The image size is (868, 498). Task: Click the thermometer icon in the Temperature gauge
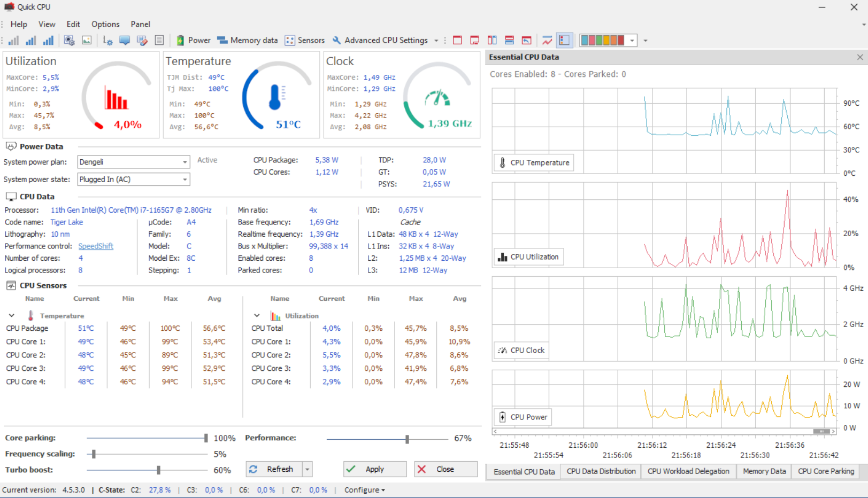tap(276, 98)
